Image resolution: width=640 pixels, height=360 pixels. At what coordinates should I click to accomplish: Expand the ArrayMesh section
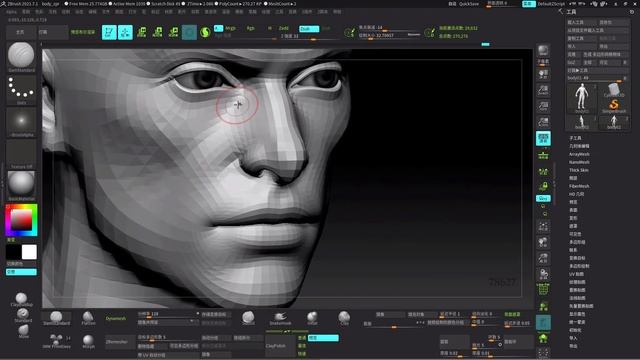(579, 154)
